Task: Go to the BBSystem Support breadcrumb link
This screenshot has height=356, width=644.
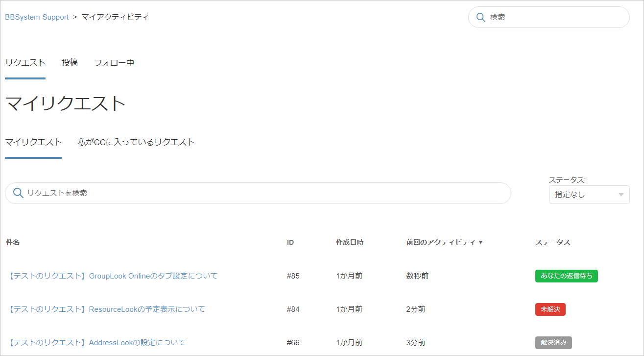Action: click(x=37, y=17)
